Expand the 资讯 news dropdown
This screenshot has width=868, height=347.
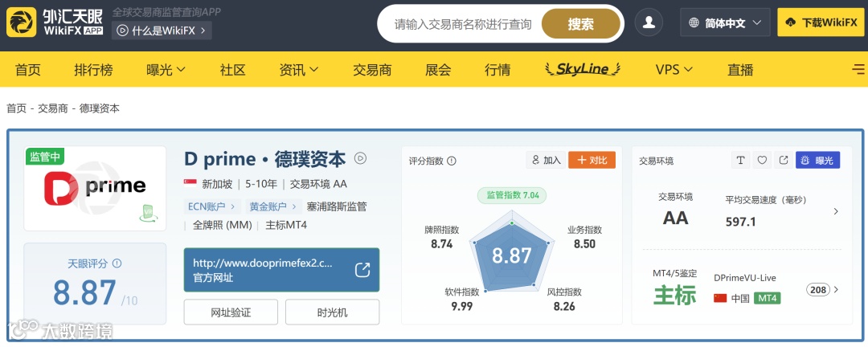[x=299, y=70]
